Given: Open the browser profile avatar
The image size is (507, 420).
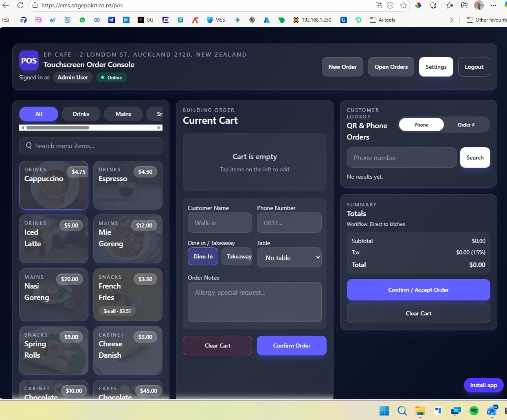Looking at the screenshot, I should click(479, 5).
